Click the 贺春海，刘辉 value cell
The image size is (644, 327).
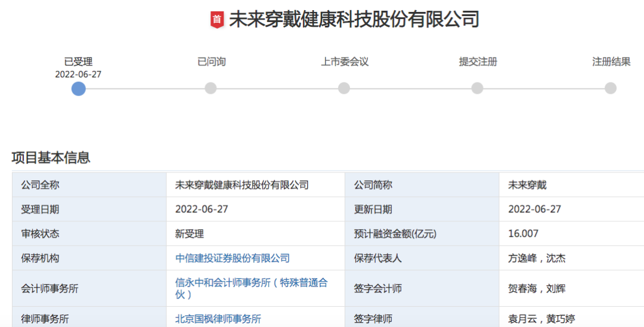[x=572, y=288]
